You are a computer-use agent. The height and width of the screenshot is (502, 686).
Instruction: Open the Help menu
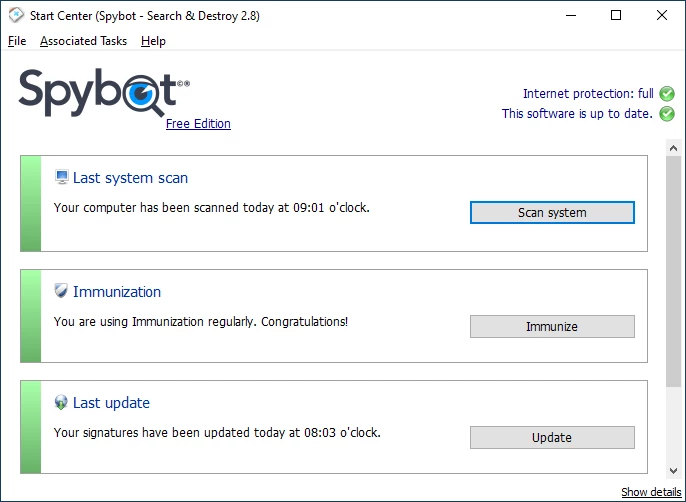153,41
